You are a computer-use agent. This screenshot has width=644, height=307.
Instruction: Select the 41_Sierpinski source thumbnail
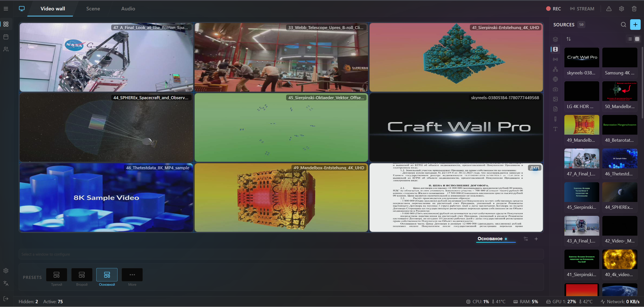point(582,259)
